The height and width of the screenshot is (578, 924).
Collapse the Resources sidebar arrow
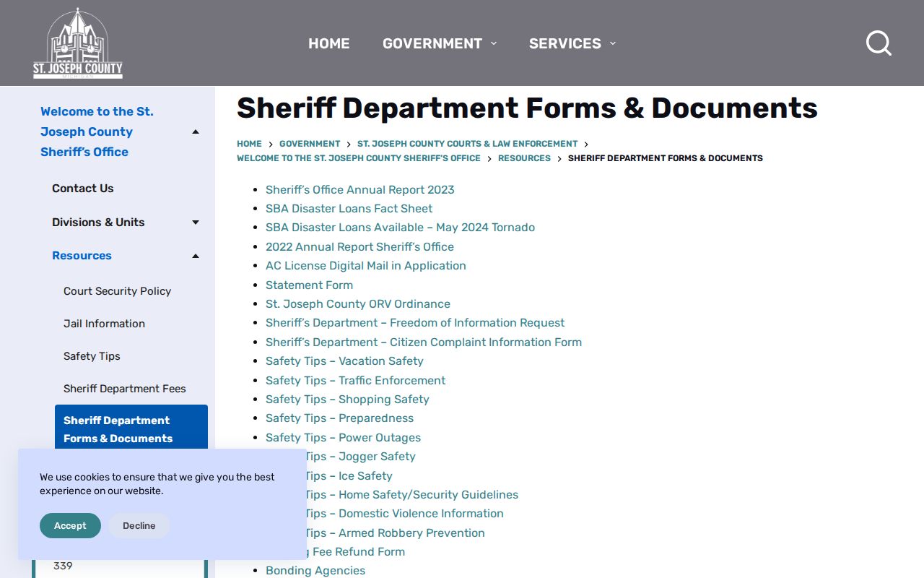[196, 256]
